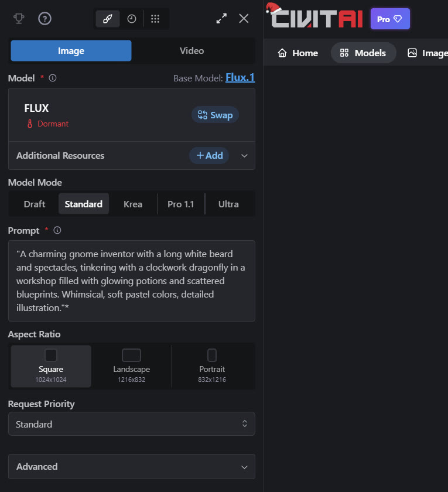The width and height of the screenshot is (448, 492).
Task: Expand Additional Resources chevron
Action: coord(245,156)
